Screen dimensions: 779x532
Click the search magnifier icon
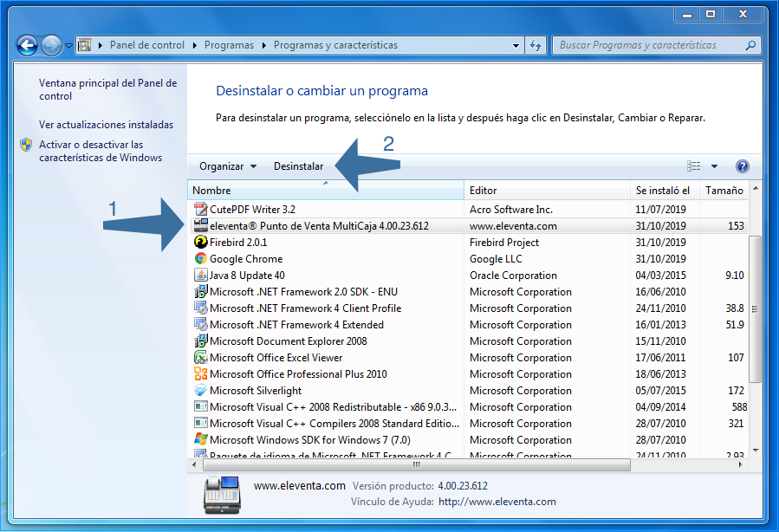point(750,45)
